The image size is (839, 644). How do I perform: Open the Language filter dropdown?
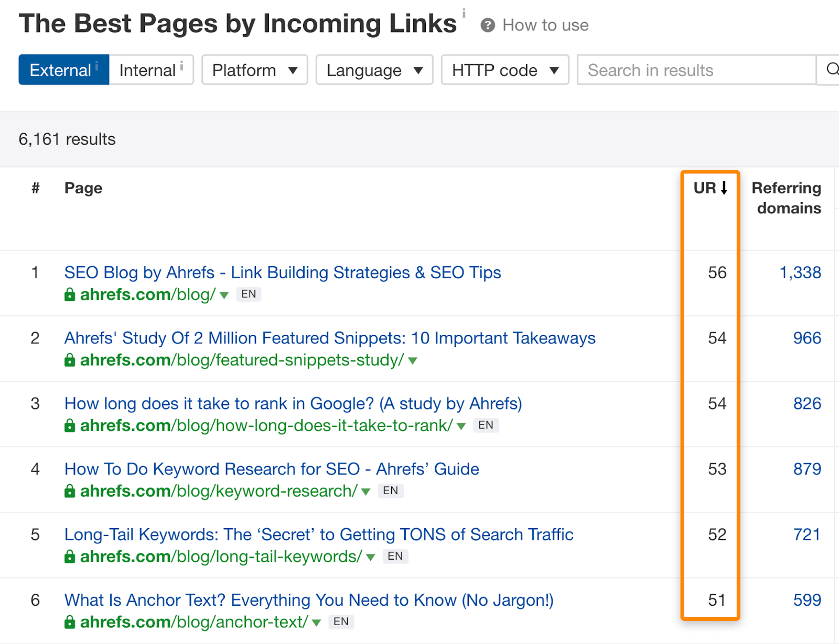(374, 70)
